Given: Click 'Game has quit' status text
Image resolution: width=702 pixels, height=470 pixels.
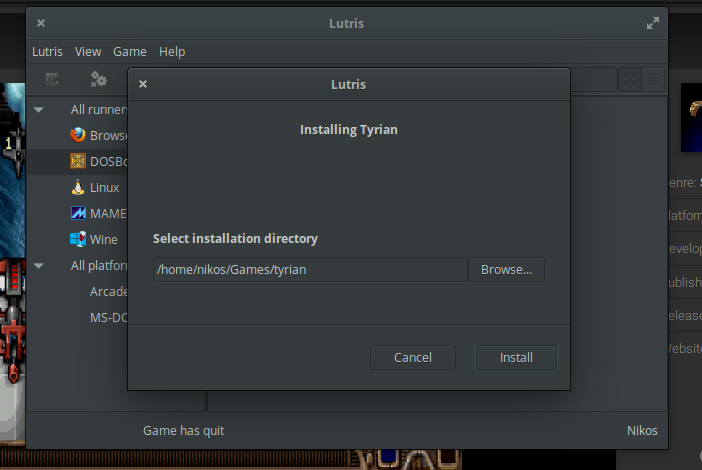Looking at the screenshot, I should (184, 431).
